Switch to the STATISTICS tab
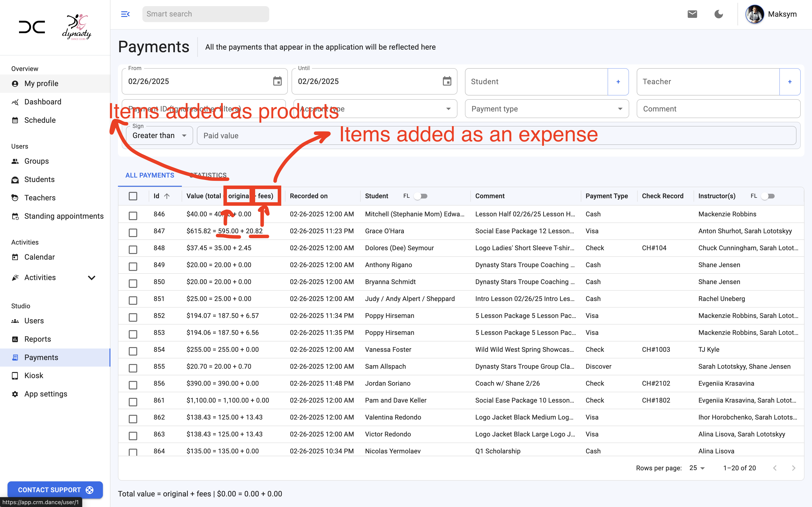The height and width of the screenshot is (507, 812). (x=208, y=175)
